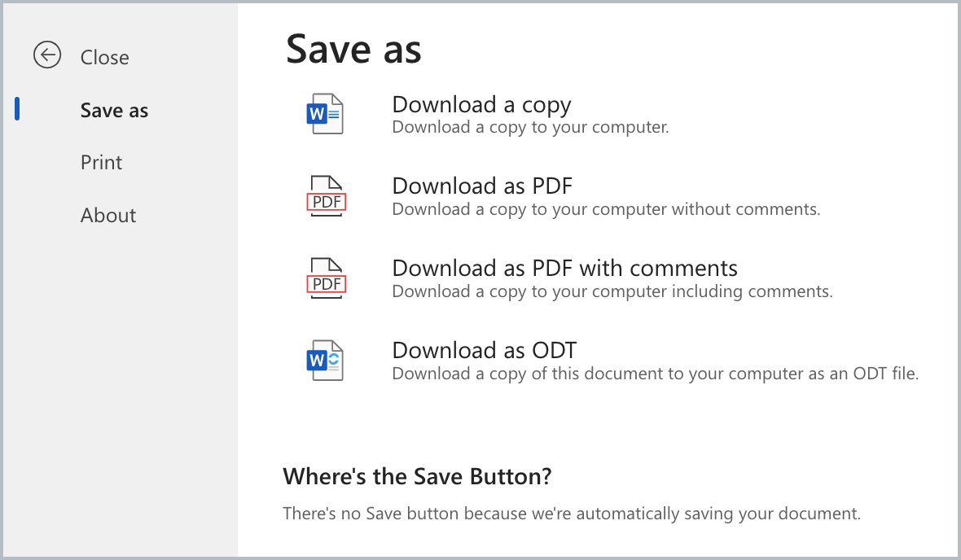Click the PDF icon beside Download as PDF
Viewport: 961px width, 560px height.
pyautogui.click(x=326, y=196)
